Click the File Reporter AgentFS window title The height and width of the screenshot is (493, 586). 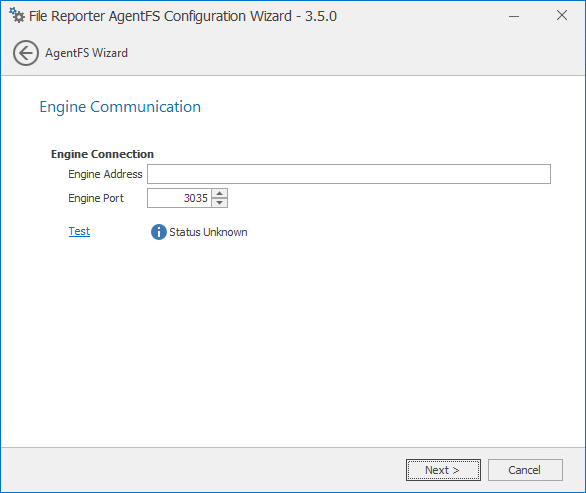click(183, 16)
